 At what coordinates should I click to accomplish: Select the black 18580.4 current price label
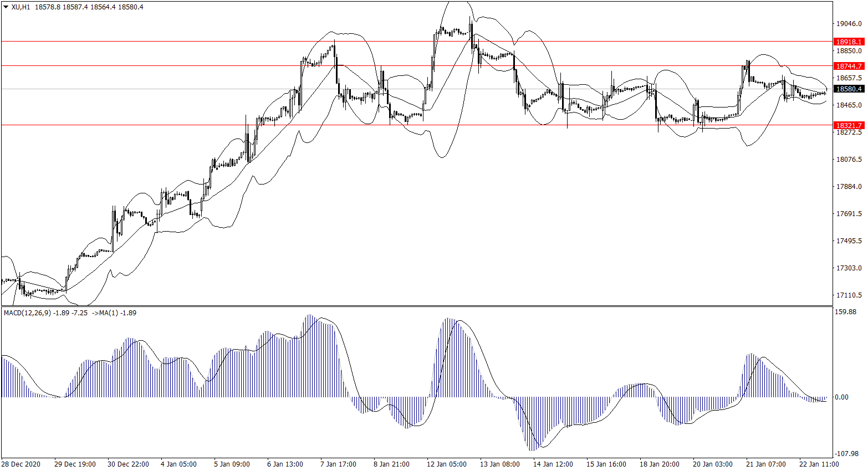pos(849,89)
